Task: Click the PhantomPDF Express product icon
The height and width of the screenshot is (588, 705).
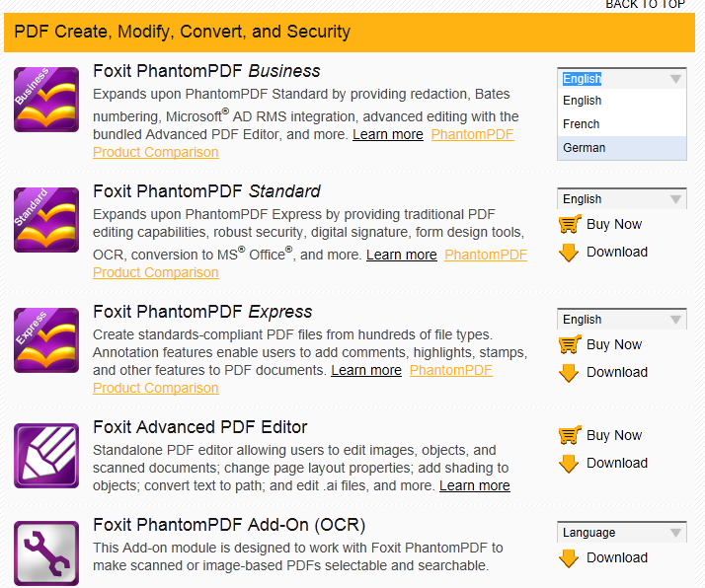Action: pyautogui.click(x=46, y=339)
